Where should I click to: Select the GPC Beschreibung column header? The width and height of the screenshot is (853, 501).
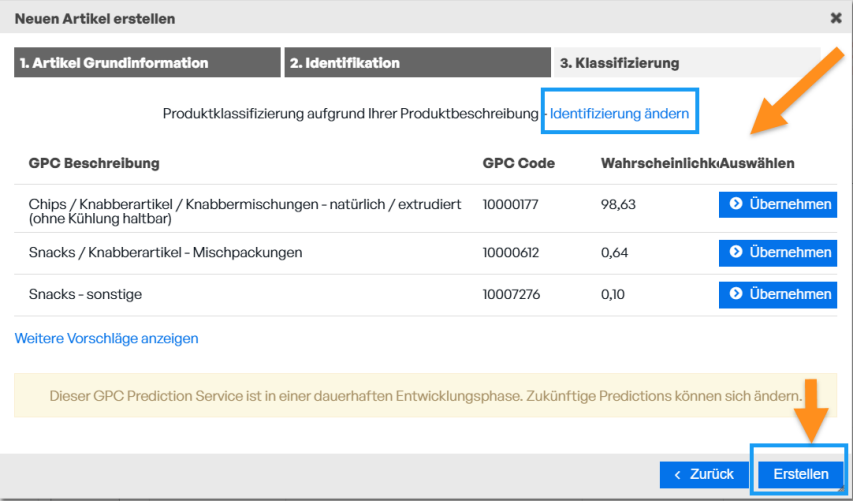(94, 163)
